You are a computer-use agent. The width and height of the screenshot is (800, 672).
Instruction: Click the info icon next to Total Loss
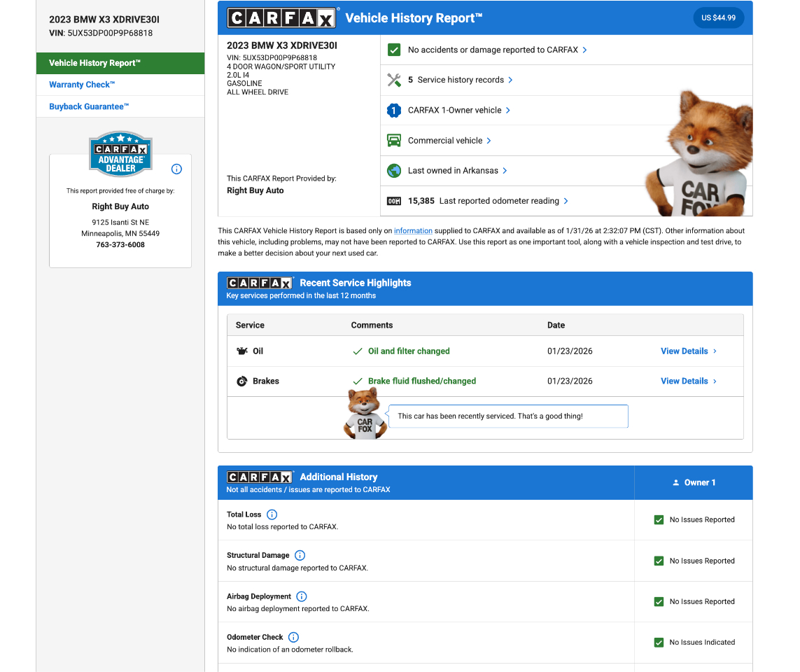[x=272, y=514]
